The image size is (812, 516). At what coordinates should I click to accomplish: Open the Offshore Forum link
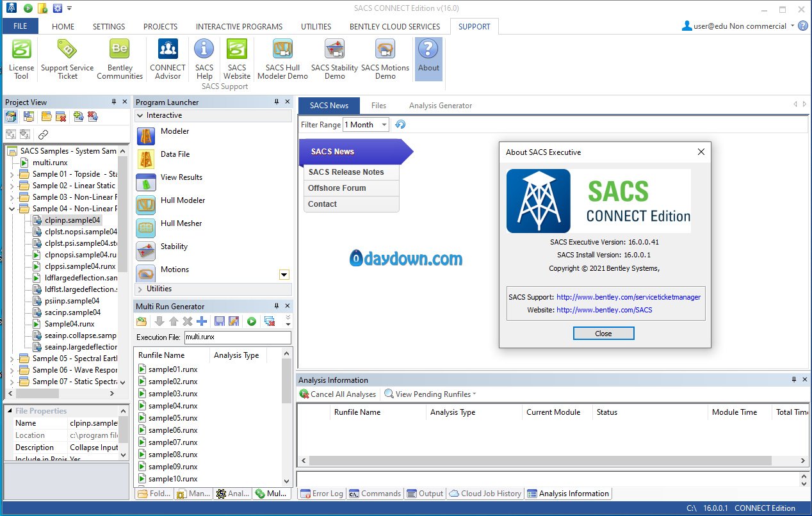click(337, 188)
